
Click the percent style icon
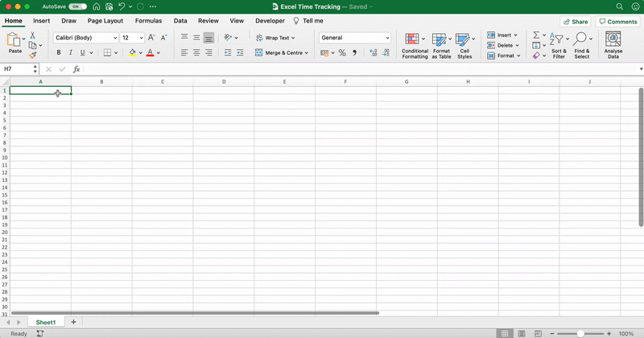pos(342,53)
